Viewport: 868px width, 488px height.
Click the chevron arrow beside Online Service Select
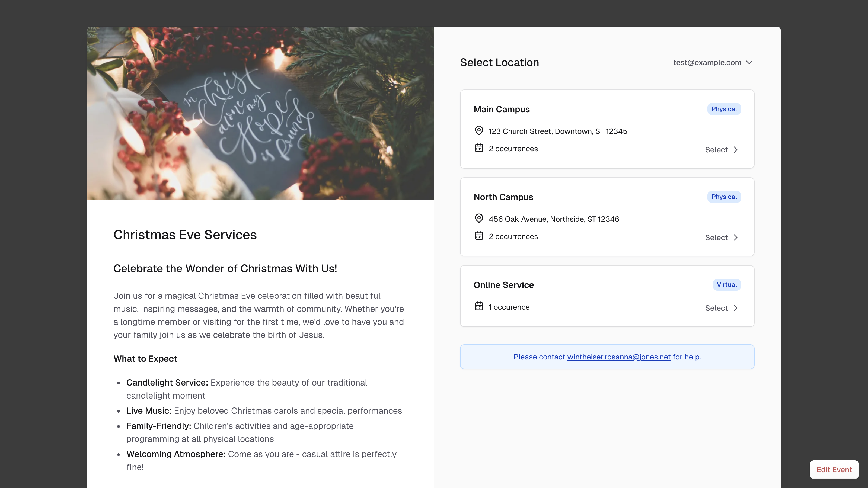[736, 308]
